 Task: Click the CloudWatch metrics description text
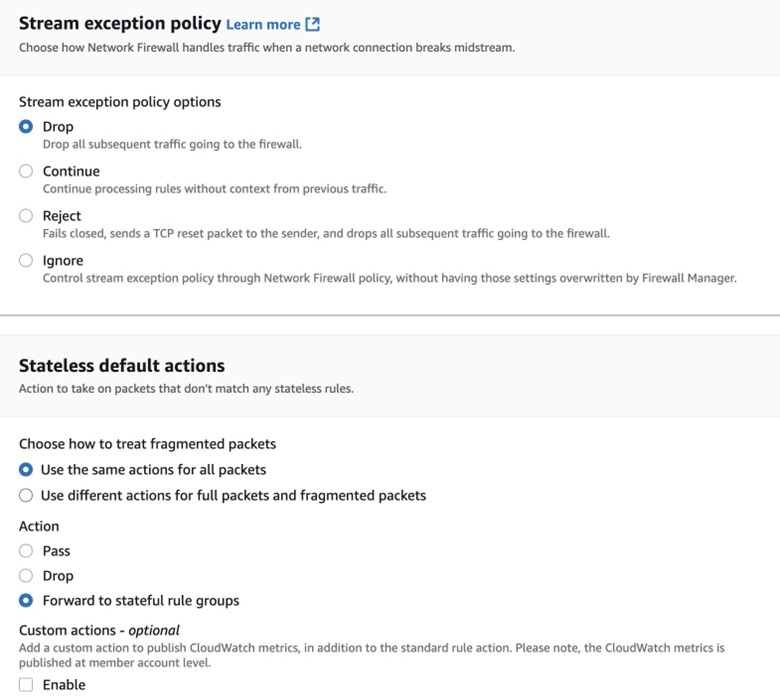point(371,655)
